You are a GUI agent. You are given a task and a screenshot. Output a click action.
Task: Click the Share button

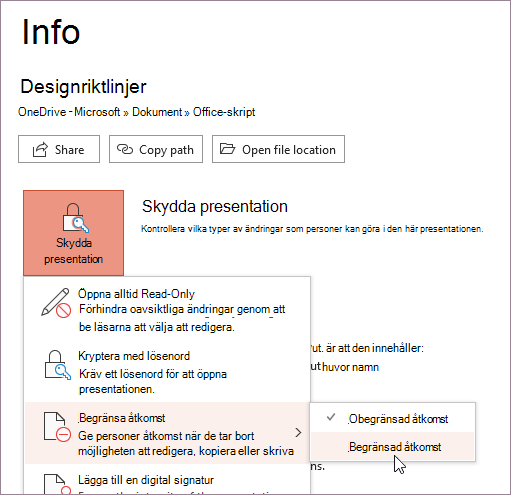click(x=59, y=149)
